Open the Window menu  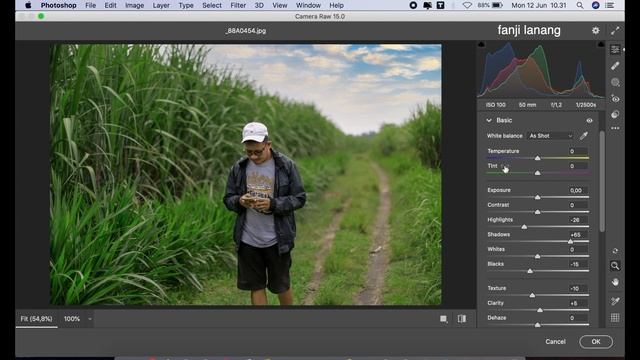click(x=308, y=5)
